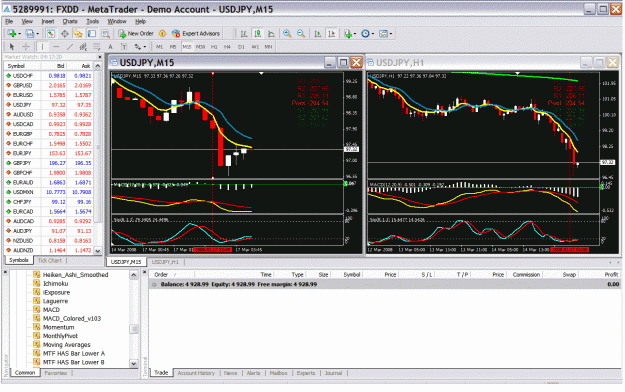Screen dimensions: 625x392
Task: Toggle the Navigator window toolbar icon
Action: click(78, 33)
